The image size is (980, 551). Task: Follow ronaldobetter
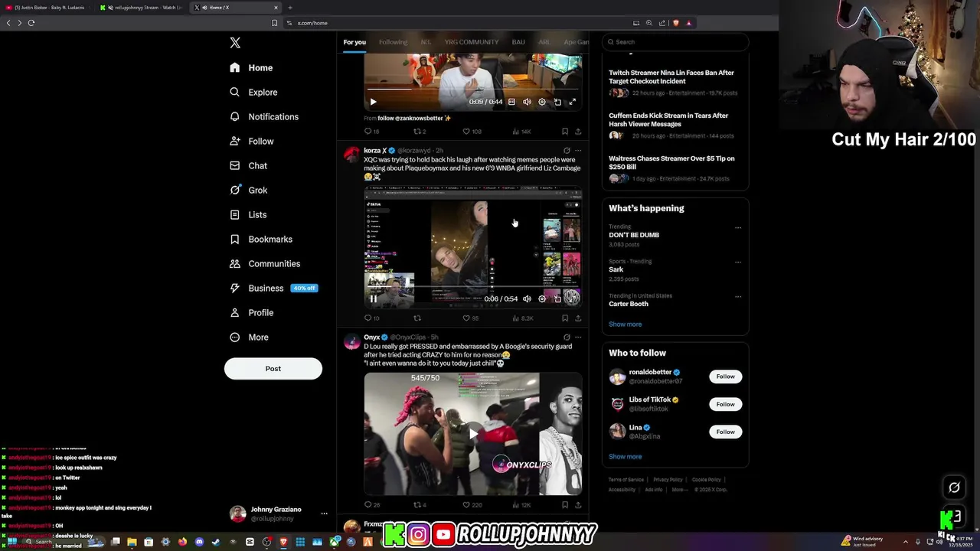tap(725, 377)
